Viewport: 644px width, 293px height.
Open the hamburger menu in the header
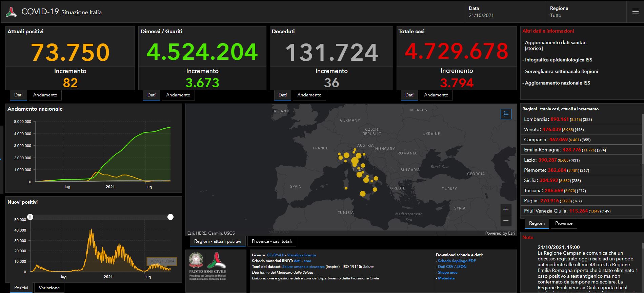point(635,12)
